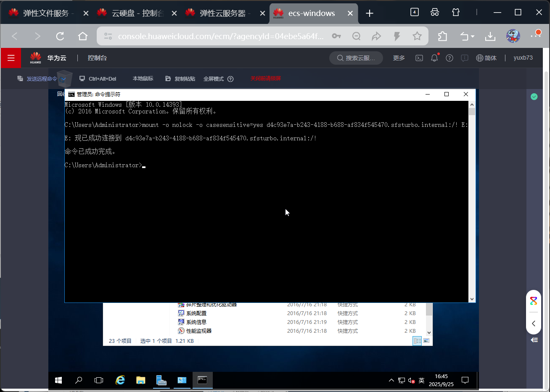Open the 复制粘贴 copy-paste tool
Viewport: 550px width, 392px height.
[180, 79]
